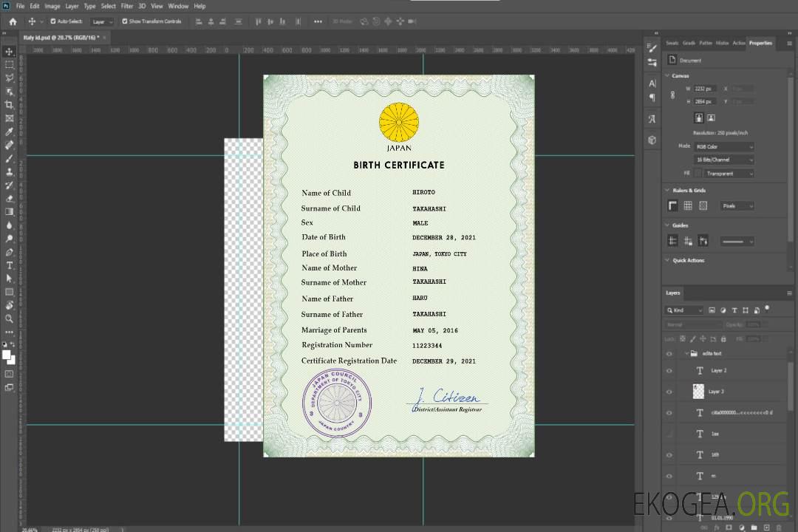The height and width of the screenshot is (532, 798).
Task: Click the foreground color swatch
Action: pyautogui.click(x=7, y=355)
